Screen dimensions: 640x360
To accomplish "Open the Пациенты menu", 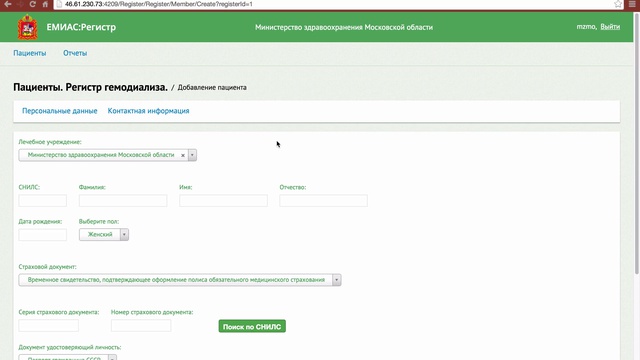I will [x=30, y=53].
